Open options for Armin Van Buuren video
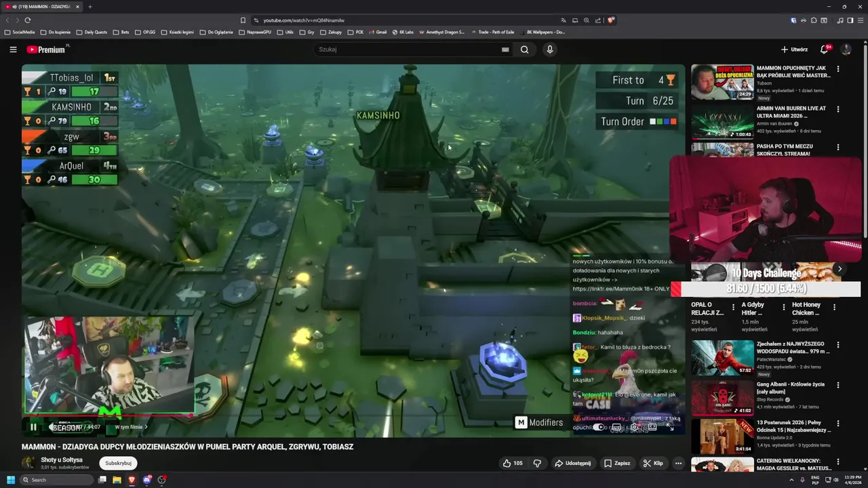Screen dimensions: 868x488 tap(838, 109)
